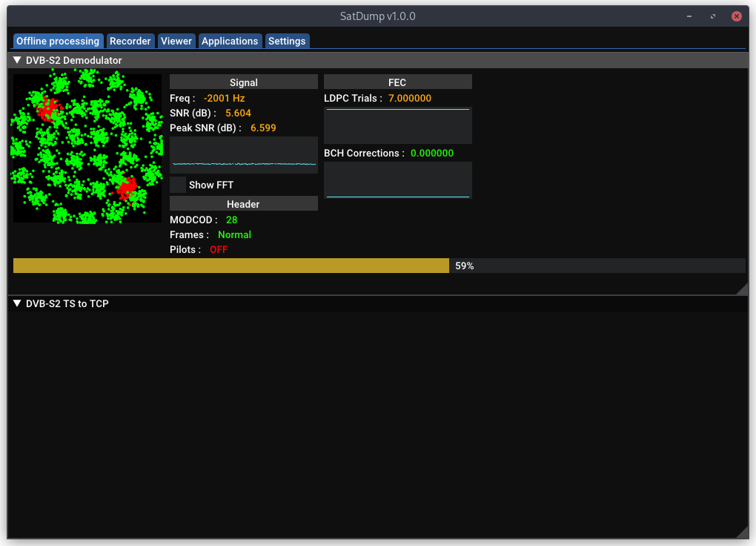Click the SatDump v1.0.0 window title

[x=377, y=16]
